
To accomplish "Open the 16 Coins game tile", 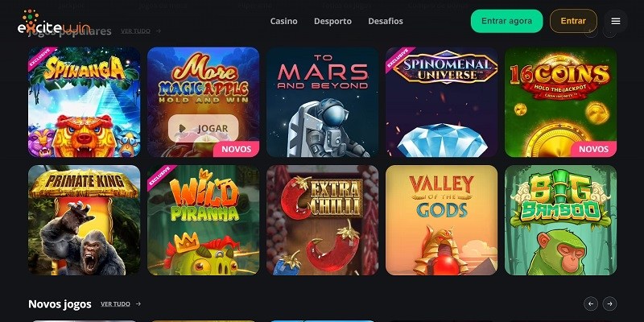I will [560, 102].
